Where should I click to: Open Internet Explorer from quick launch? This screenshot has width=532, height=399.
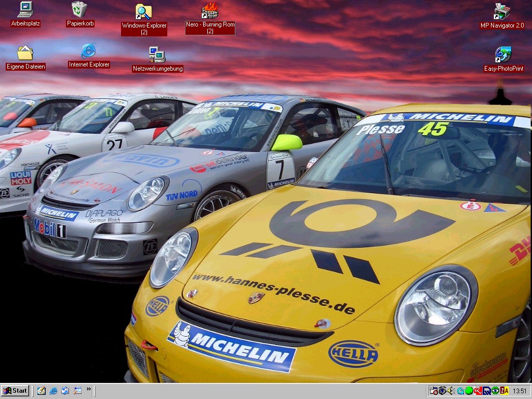(54, 391)
